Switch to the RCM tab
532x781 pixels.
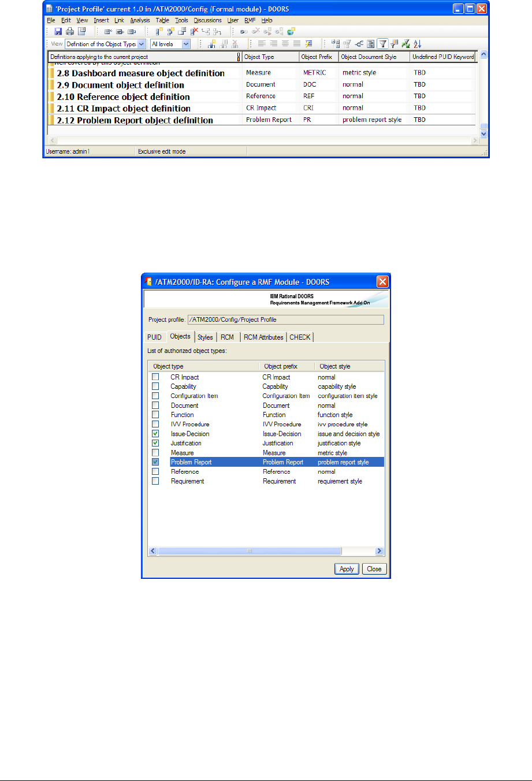coord(227,337)
